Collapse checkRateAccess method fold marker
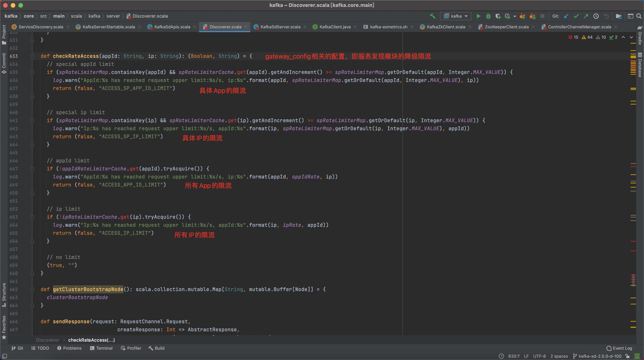644x360 pixels. (x=32, y=56)
